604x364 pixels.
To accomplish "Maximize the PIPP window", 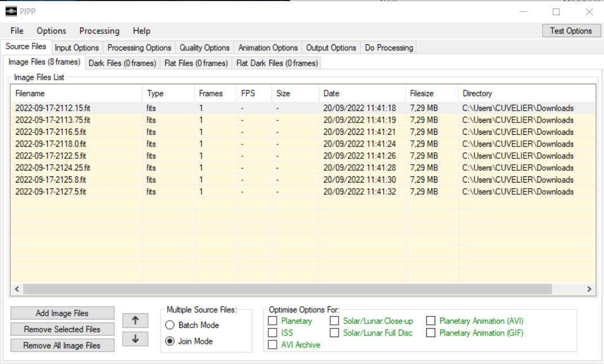I will pos(556,12).
